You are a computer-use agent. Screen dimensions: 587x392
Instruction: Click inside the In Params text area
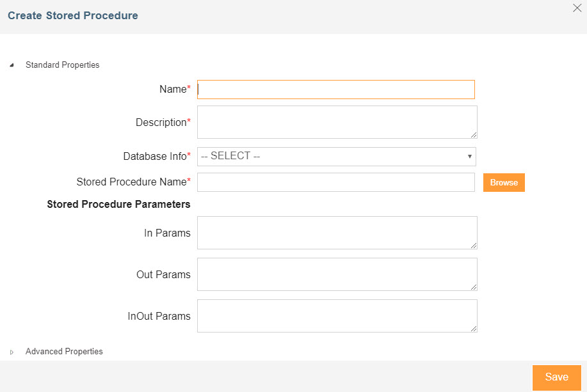(336, 233)
